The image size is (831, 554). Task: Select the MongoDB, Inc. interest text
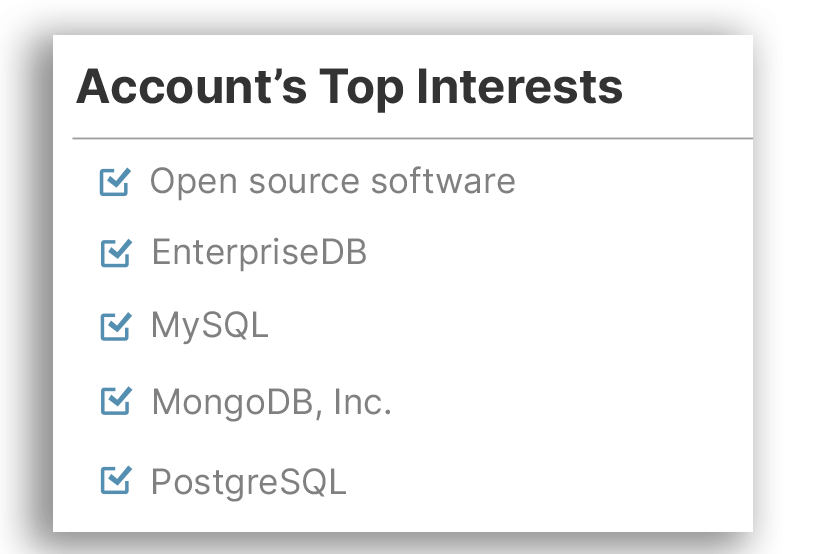(271, 402)
